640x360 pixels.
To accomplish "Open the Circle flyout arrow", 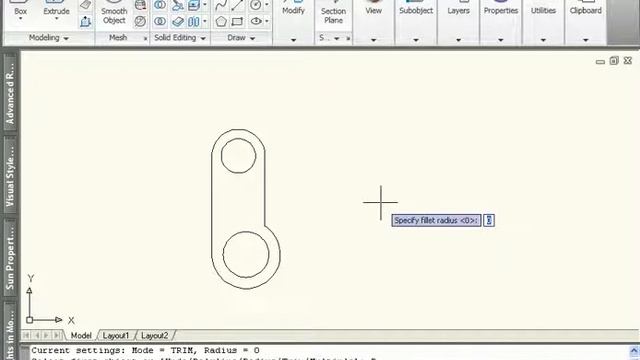I will tap(267, 5).
